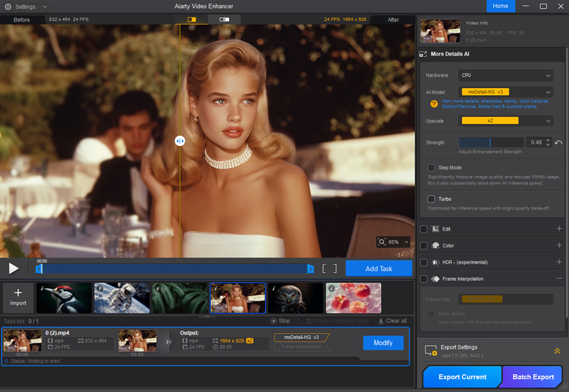The width and height of the screenshot is (569, 392).
Task: Click the reset strength arrow icon
Action: tap(558, 142)
